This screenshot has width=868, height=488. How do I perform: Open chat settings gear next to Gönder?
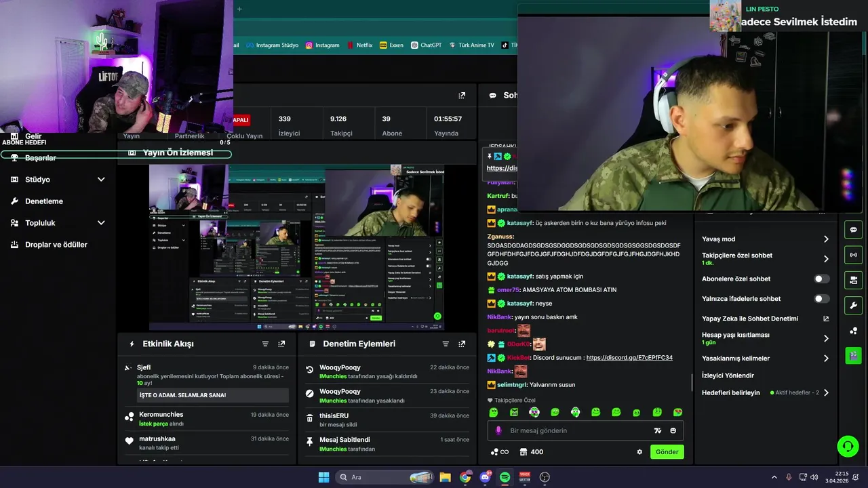pyautogui.click(x=639, y=452)
